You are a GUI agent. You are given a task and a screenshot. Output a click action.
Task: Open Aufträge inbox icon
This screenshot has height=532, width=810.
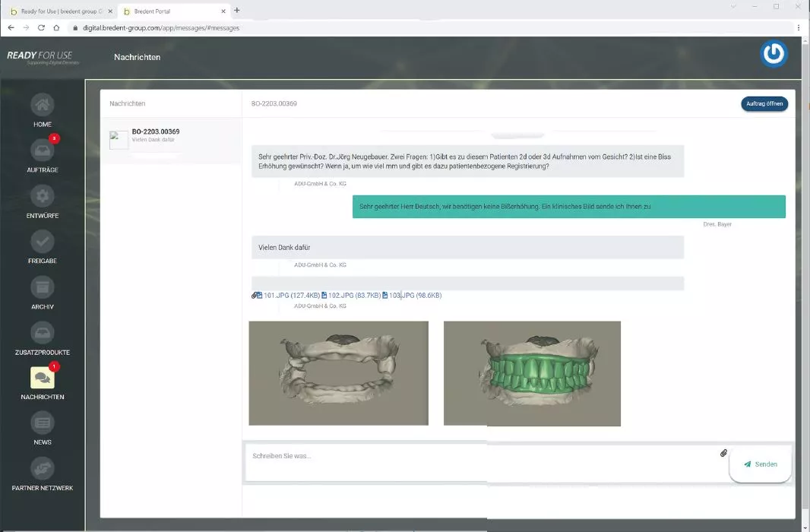pyautogui.click(x=43, y=150)
